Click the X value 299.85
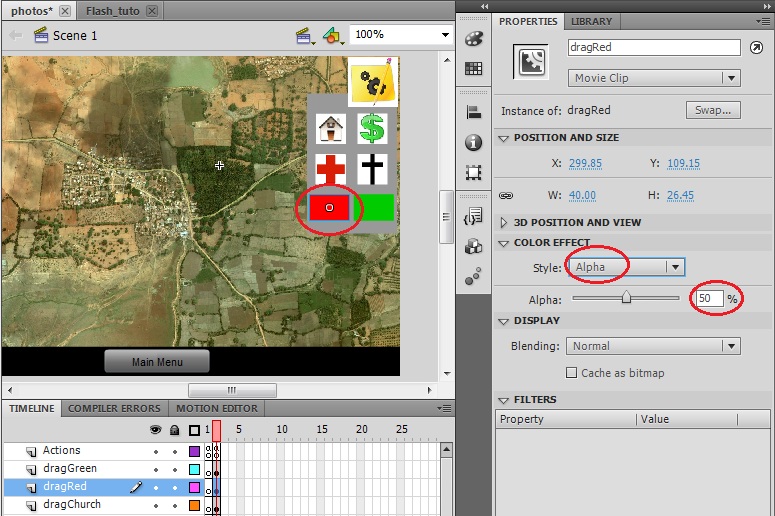 point(585,163)
